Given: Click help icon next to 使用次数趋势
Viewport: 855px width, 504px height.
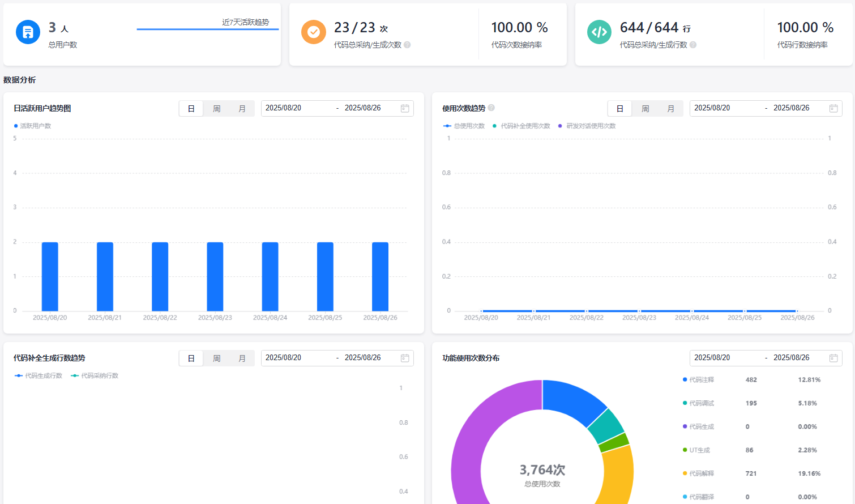Looking at the screenshot, I should [x=491, y=108].
